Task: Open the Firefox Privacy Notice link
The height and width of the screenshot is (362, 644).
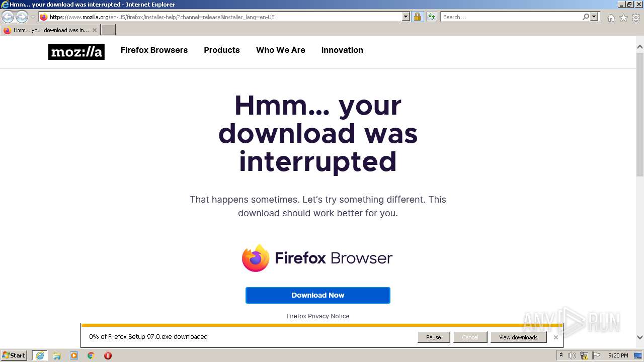Action: pos(317,316)
